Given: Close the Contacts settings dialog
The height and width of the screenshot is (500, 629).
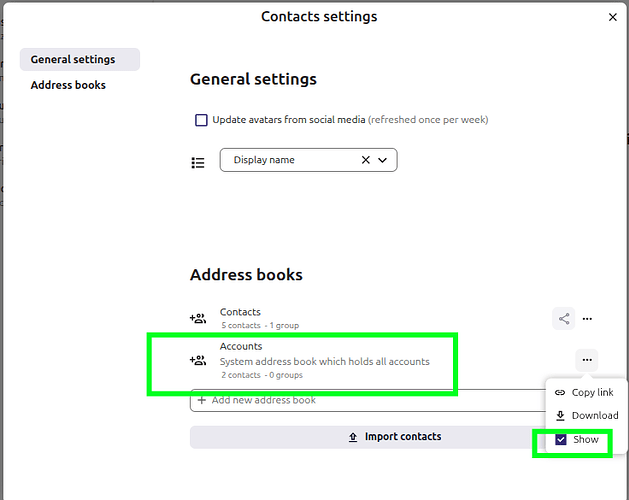Looking at the screenshot, I should 613,17.
